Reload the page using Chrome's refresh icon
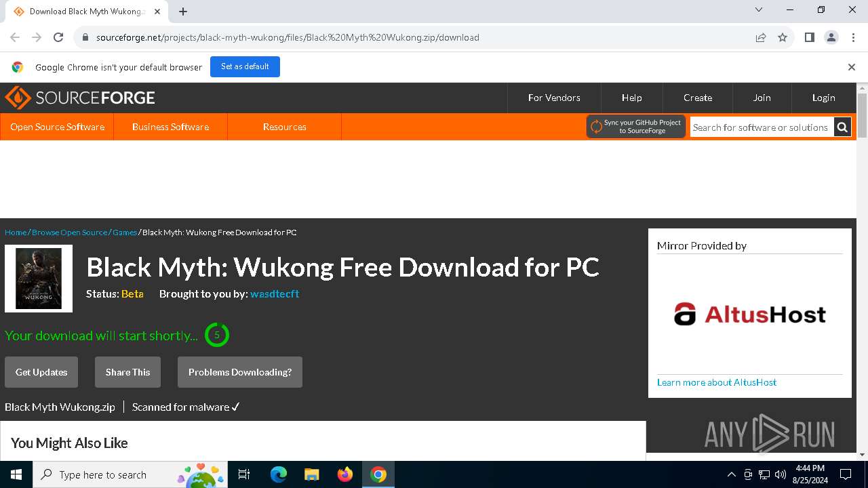 [58, 37]
